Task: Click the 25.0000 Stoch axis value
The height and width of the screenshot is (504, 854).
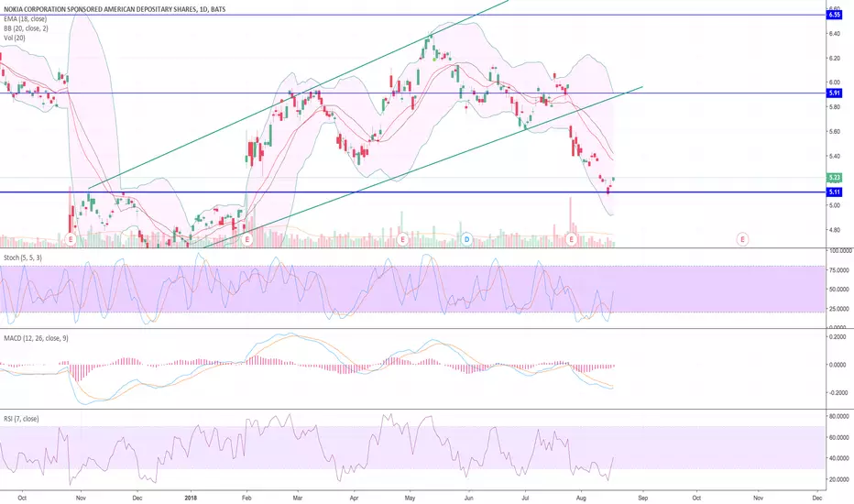Action: point(839,309)
